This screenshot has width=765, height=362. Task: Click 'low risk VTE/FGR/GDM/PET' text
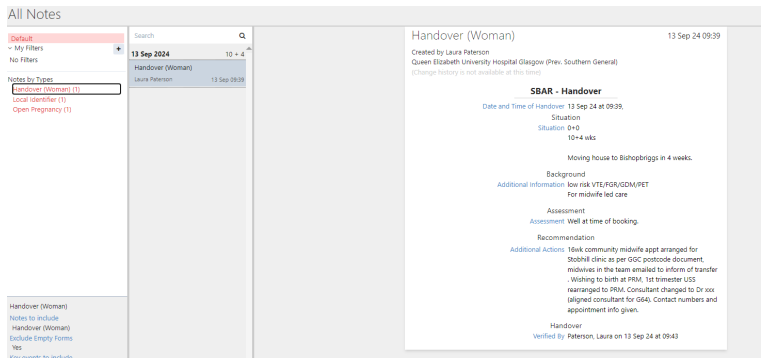coord(608,184)
